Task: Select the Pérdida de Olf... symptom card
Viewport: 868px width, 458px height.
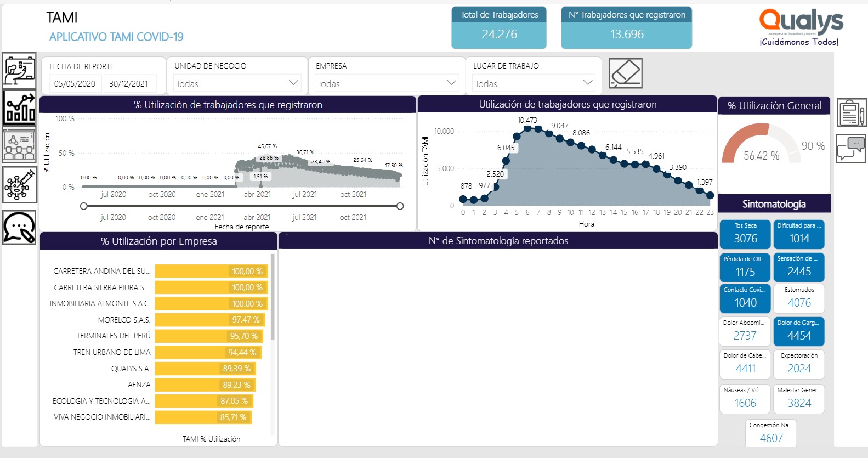Action: (x=745, y=267)
